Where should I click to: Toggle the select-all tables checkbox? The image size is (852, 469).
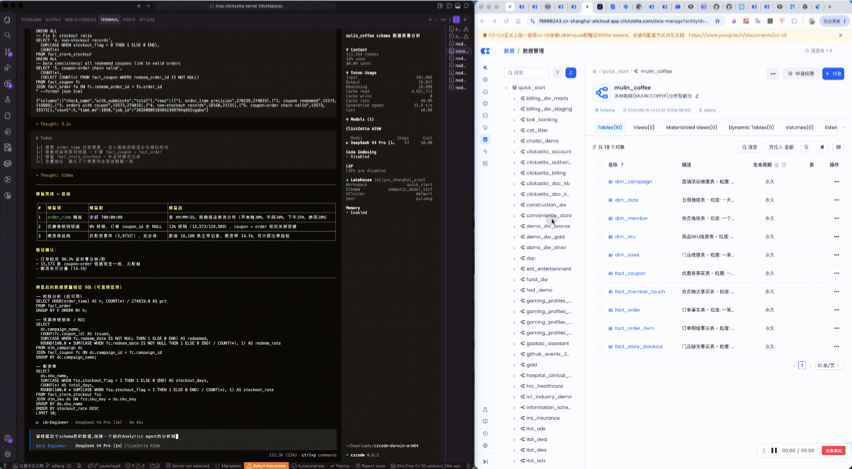[x=600, y=165]
